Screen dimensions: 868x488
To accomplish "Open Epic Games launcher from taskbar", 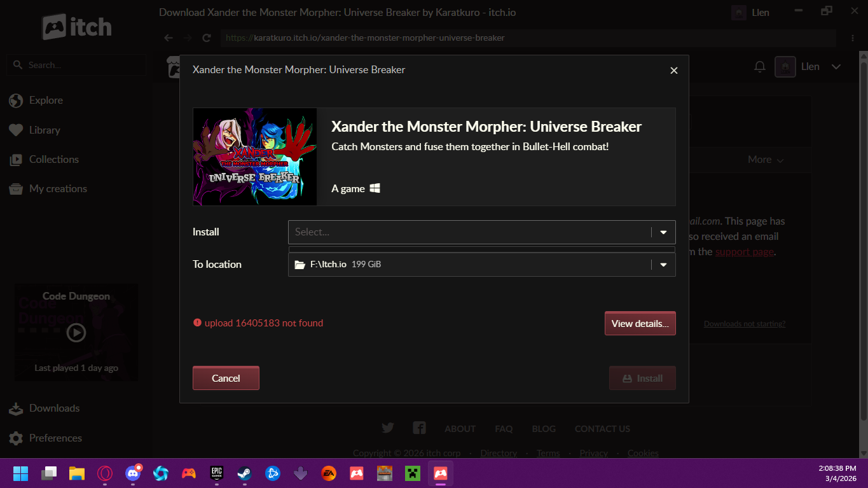I will point(217,473).
